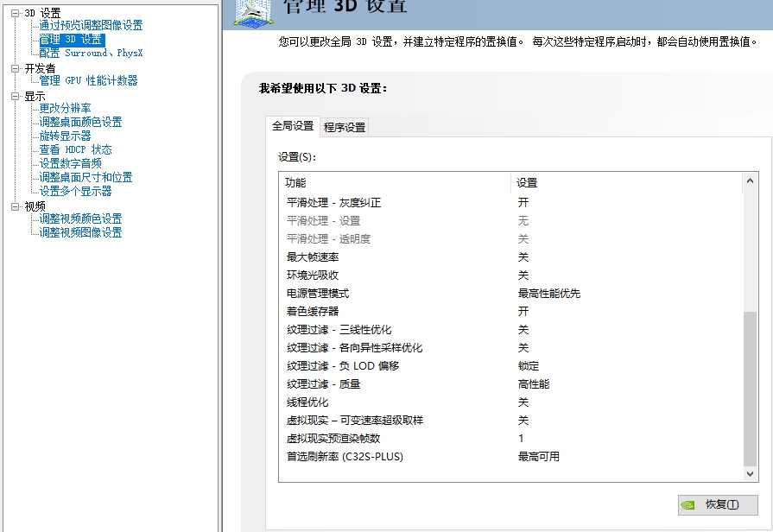Click value 1 for 虚拟现实预渲染帧数
The height and width of the screenshot is (532, 773).
[521, 439]
